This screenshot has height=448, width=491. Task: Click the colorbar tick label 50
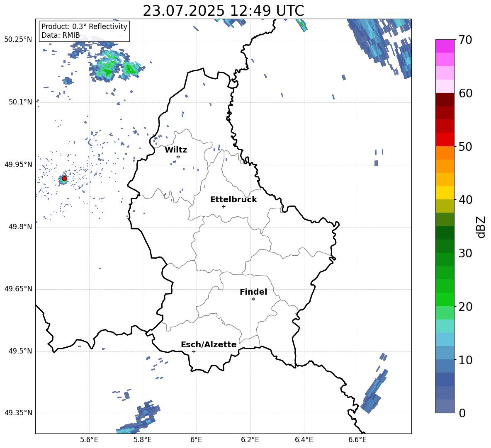point(465,147)
